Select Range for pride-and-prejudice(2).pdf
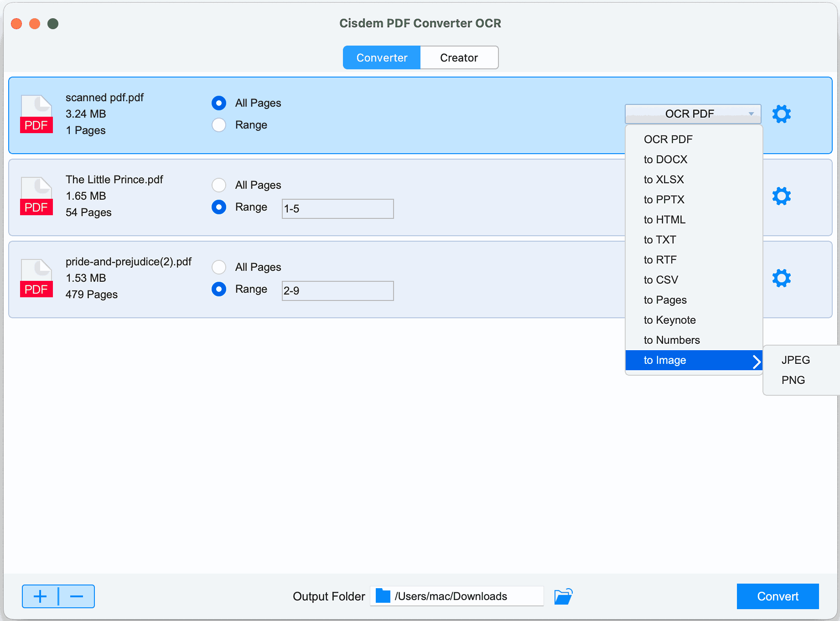The image size is (840, 621). 219,289
